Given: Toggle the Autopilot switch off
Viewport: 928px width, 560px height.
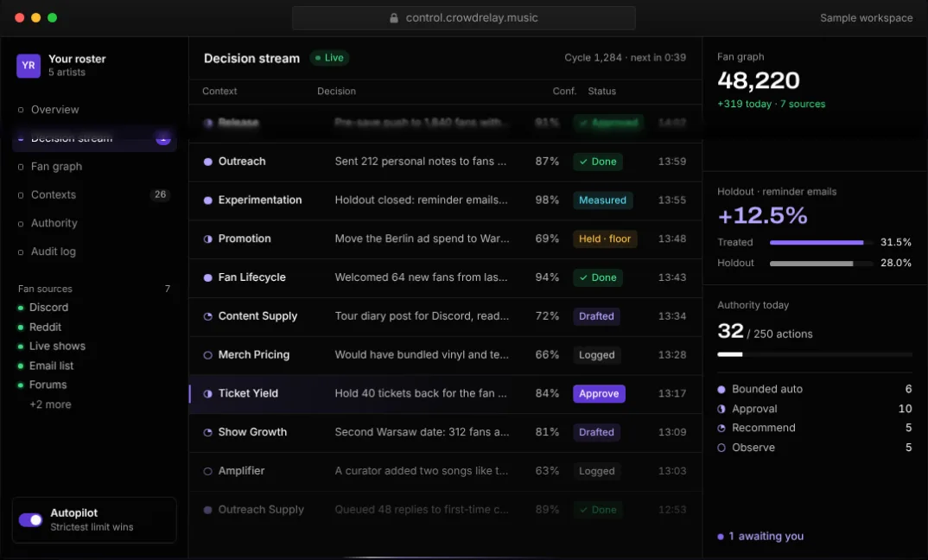Looking at the screenshot, I should (x=31, y=519).
